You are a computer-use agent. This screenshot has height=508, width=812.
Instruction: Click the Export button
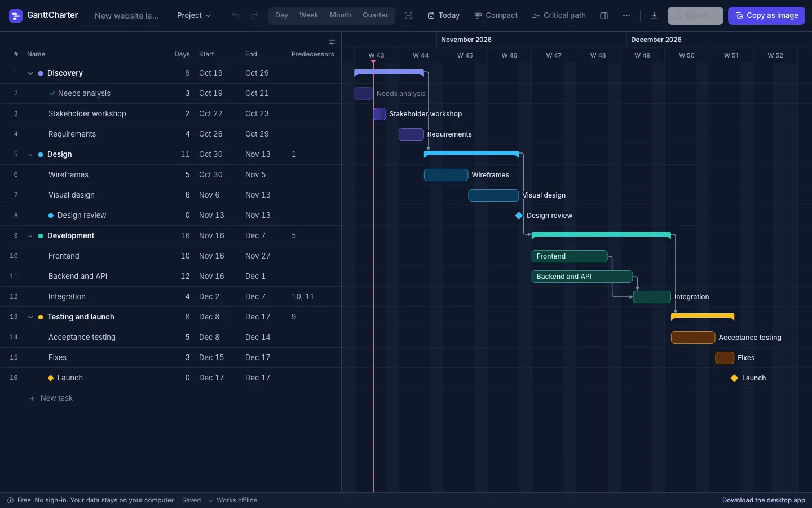[695, 16]
